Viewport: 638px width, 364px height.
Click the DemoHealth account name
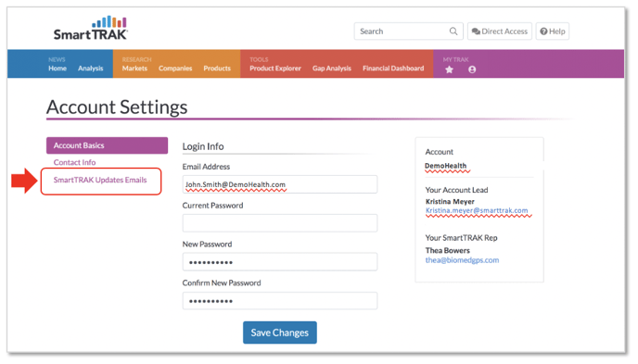click(445, 166)
